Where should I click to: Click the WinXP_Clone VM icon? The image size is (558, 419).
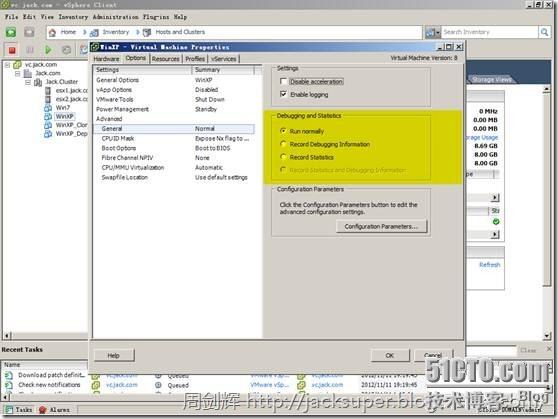48,125
